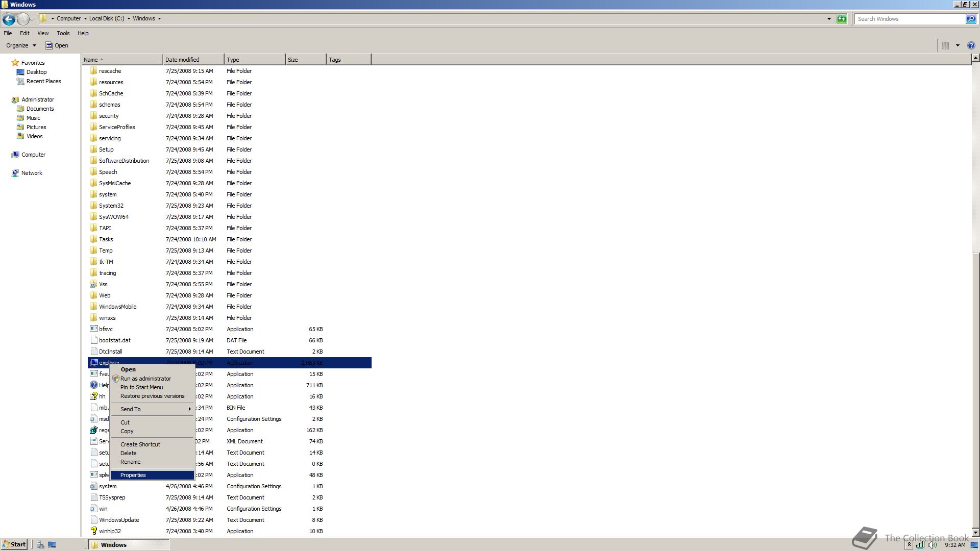This screenshot has width=980, height=551.
Task: Click the file list scrollbar up arrow
Action: point(975,59)
